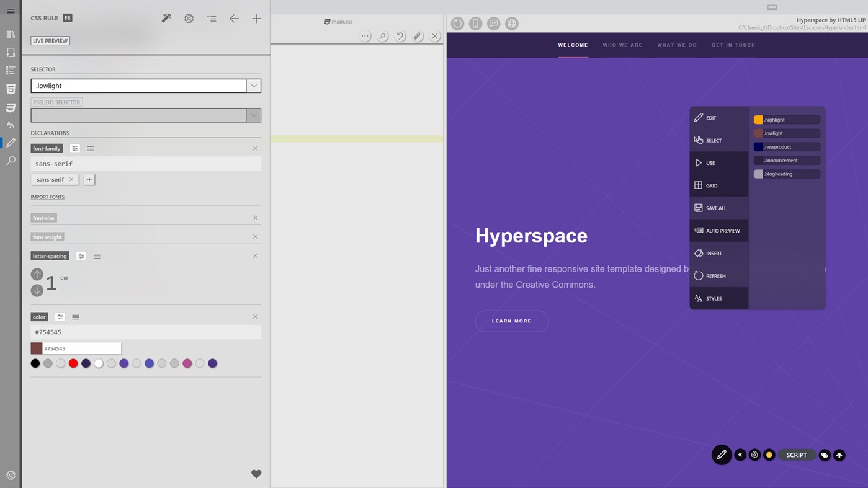Select SAVE ALL in floating menu
868x488 pixels.
click(x=718, y=208)
